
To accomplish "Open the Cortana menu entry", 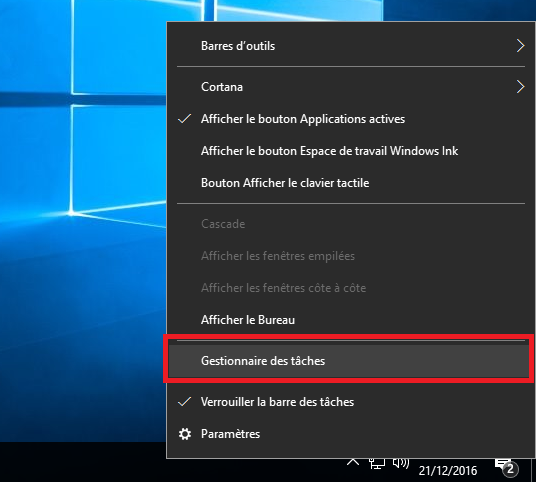I will pyautogui.click(x=351, y=87).
